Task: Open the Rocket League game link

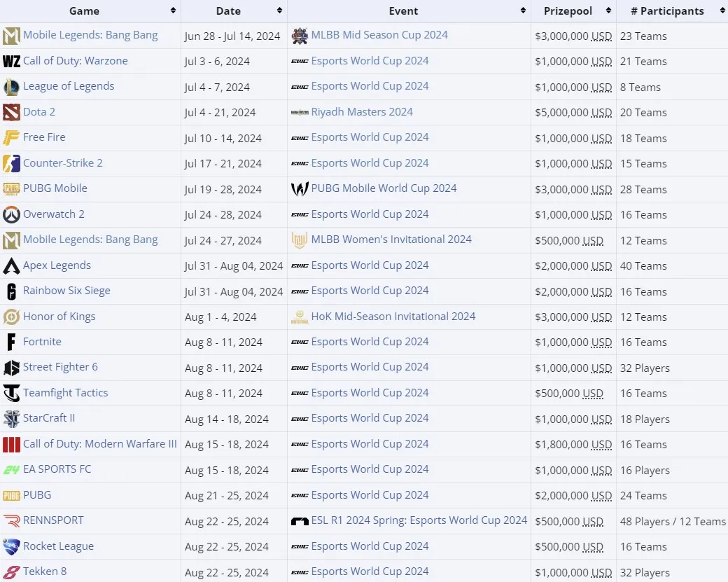Action: 59,546
